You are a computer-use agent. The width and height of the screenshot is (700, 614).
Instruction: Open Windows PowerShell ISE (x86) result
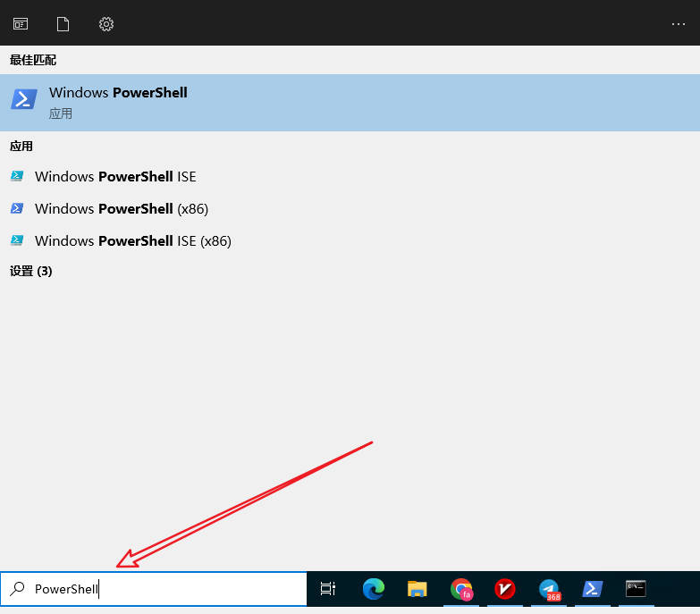(132, 240)
